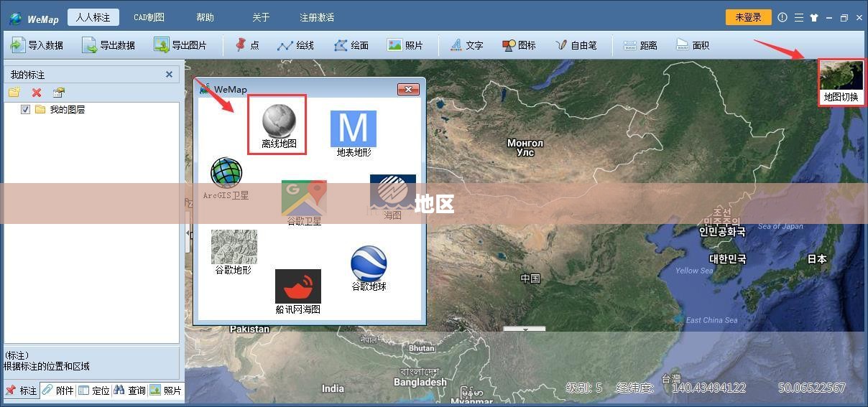Click the 中国 label on the map

[530, 279]
